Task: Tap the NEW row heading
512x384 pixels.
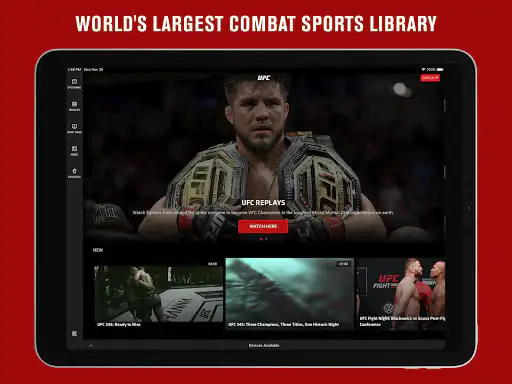Action: 98,250
